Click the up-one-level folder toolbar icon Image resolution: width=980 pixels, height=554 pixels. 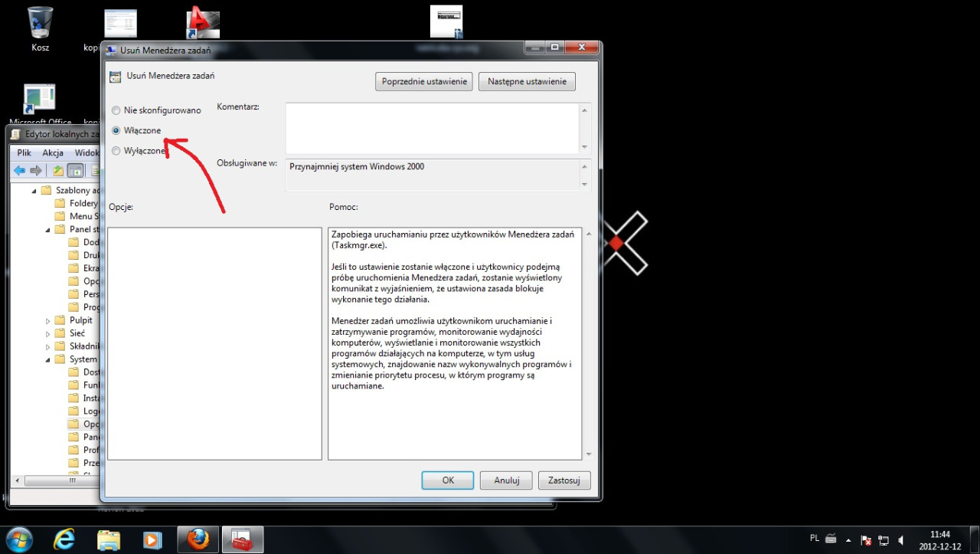tap(58, 170)
